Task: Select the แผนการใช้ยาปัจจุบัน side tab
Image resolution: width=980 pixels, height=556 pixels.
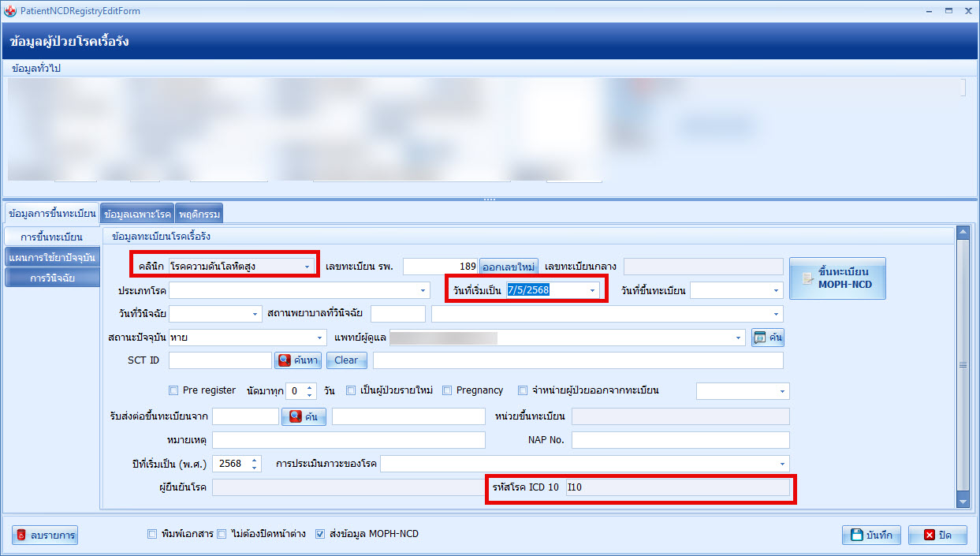Action: (x=51, y=257)
